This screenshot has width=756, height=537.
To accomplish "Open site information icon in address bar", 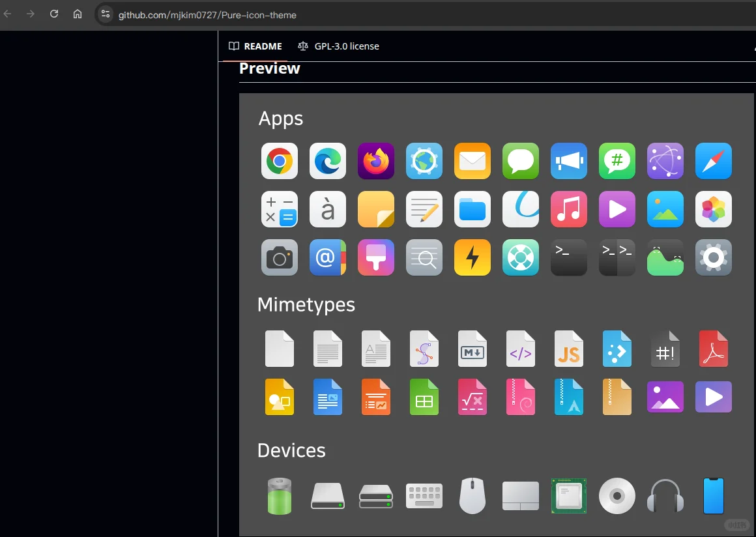I will (106, 14).
